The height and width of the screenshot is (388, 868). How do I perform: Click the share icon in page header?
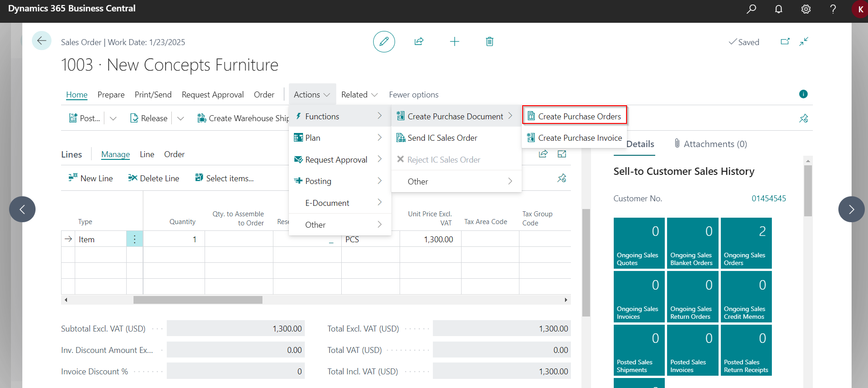419,42
